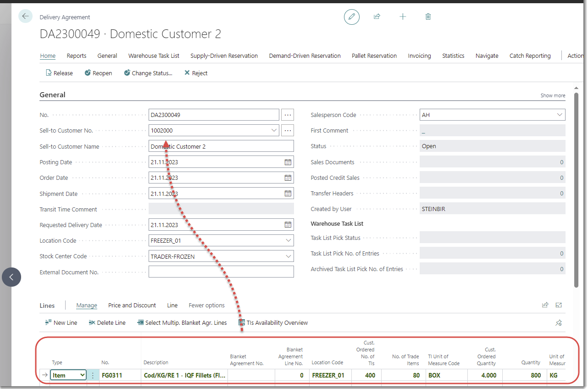Viewport: 588px width, 389px height.
Task: Click the External Document No. input field
Action: point(221,272)
